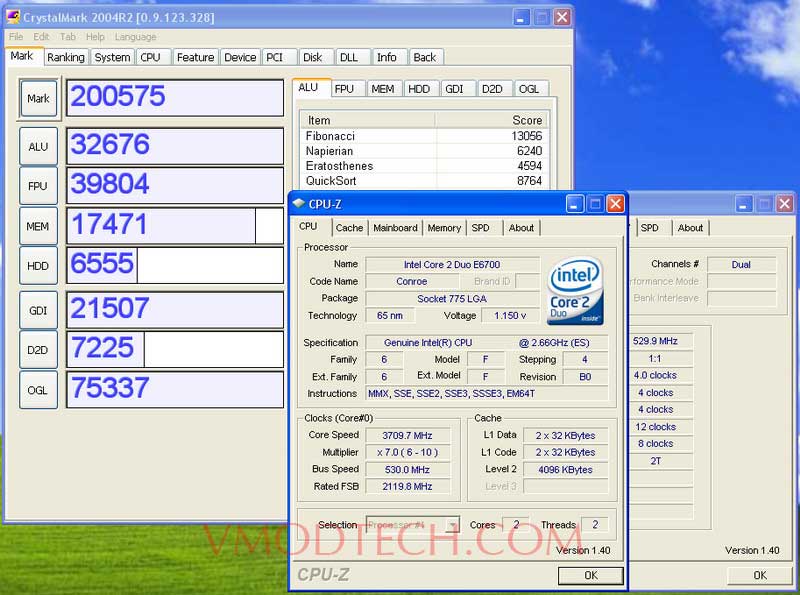Switch to the Mainboard tab in CPU-Z
Screen dimensions: 800x595
(x=395, y=228)
